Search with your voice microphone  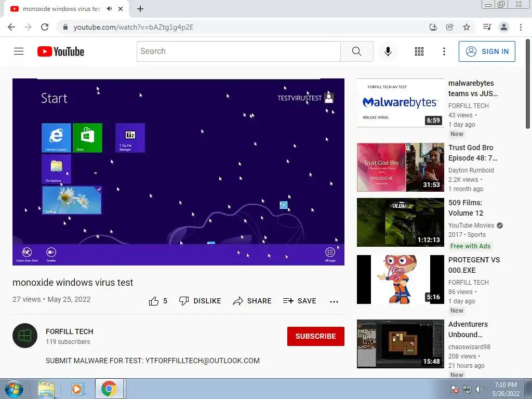click(x=388, y=51)
